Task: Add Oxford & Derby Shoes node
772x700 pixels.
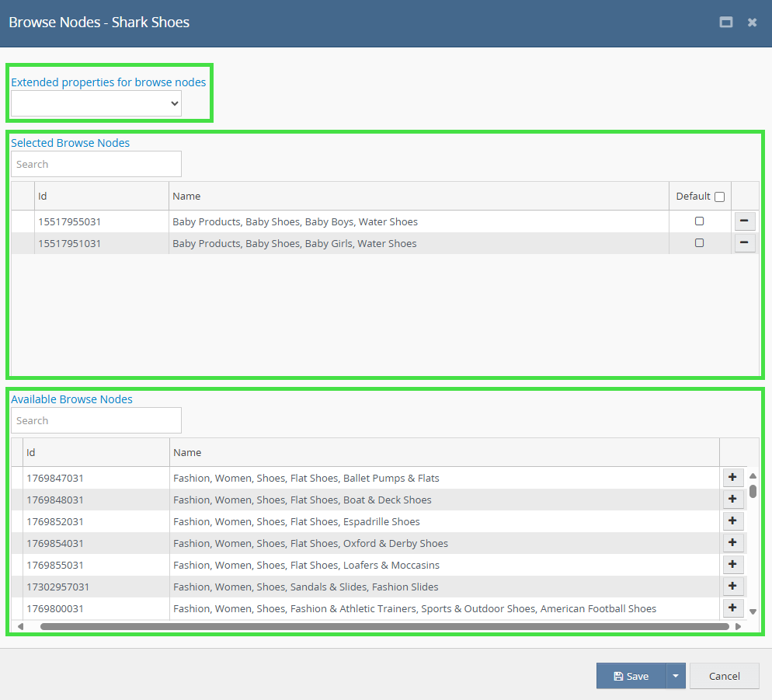Action: point(732,542)
